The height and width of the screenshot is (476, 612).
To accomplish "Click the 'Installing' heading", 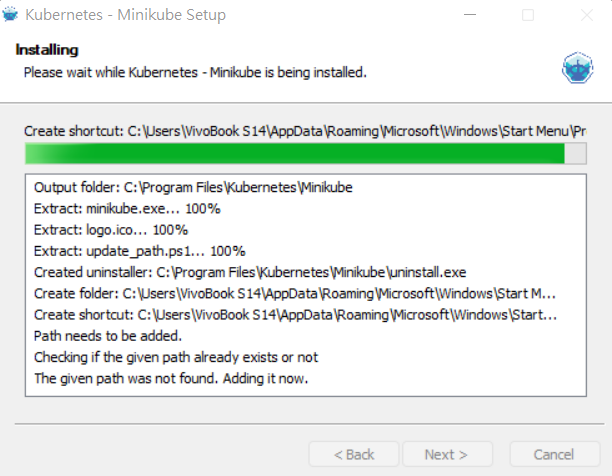I will click(47, 49).
